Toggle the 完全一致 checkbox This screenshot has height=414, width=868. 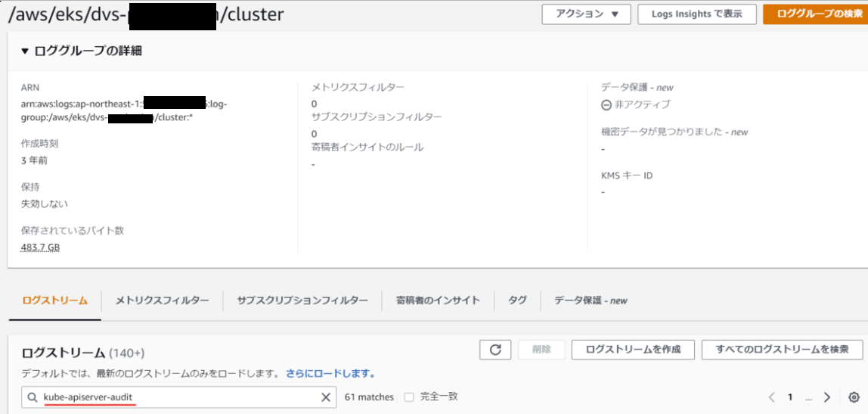409,397
